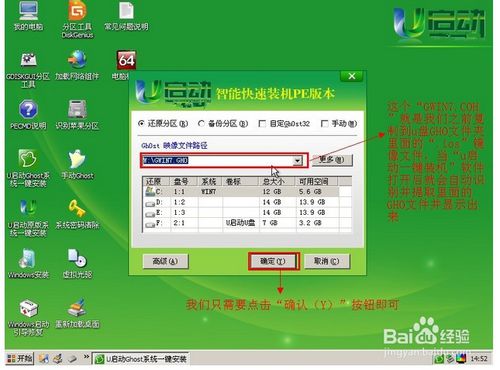500x370 pixels.
Task: Open GDISKGUI分区工具 desktop icon
Action: pyautogui.click(x=28, y=70)
